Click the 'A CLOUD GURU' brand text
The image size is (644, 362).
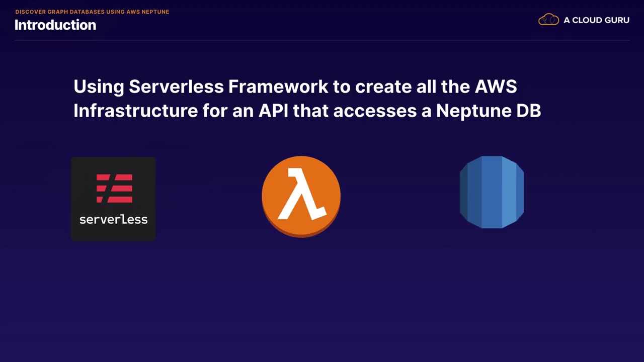[596, 20]
